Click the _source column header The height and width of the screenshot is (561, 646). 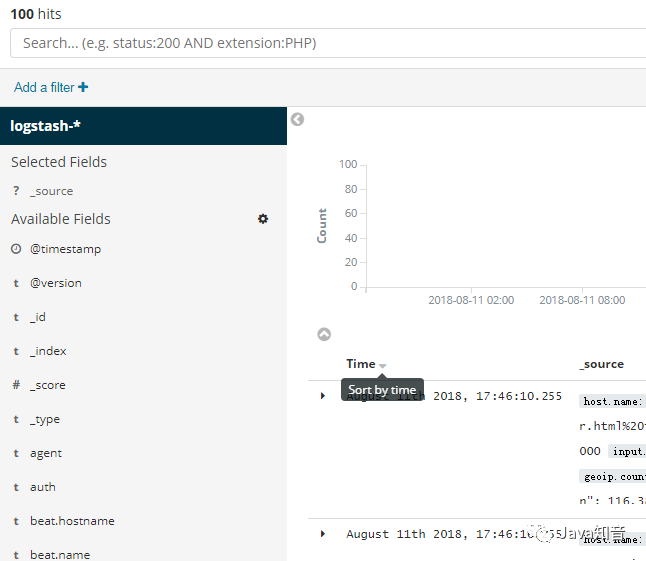602,364
